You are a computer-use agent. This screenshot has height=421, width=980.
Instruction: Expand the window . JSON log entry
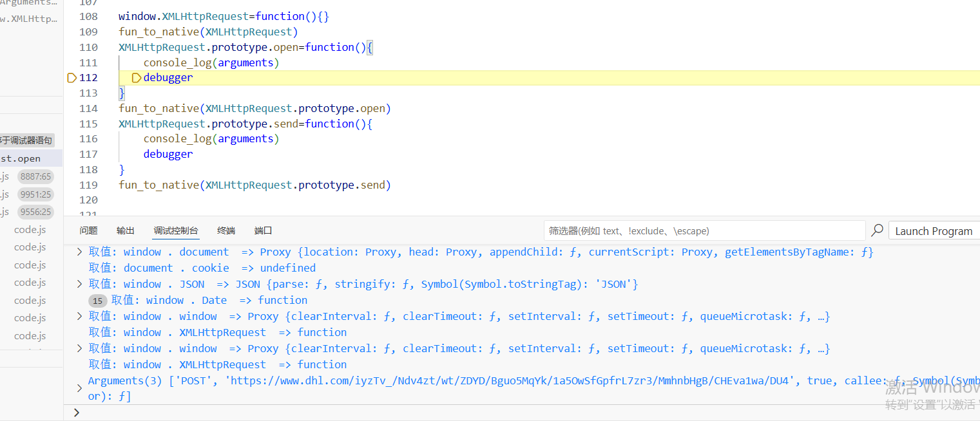point(80,285)
